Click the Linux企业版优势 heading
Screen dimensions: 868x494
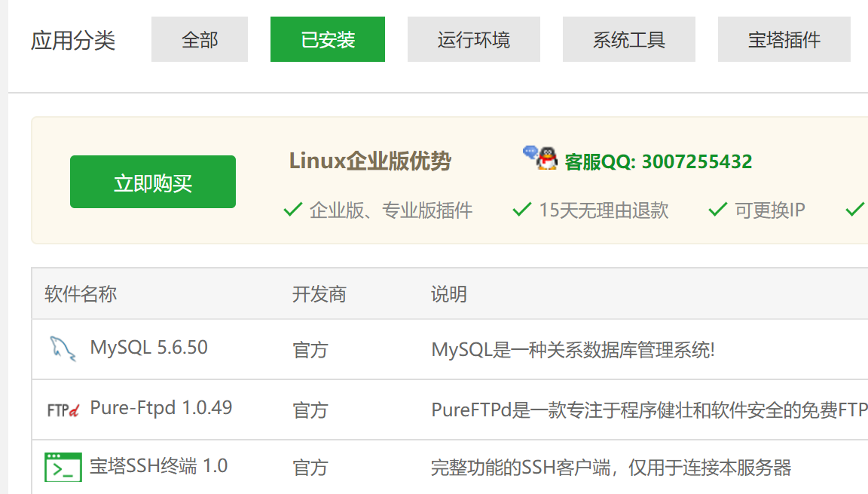coord(370,161)
